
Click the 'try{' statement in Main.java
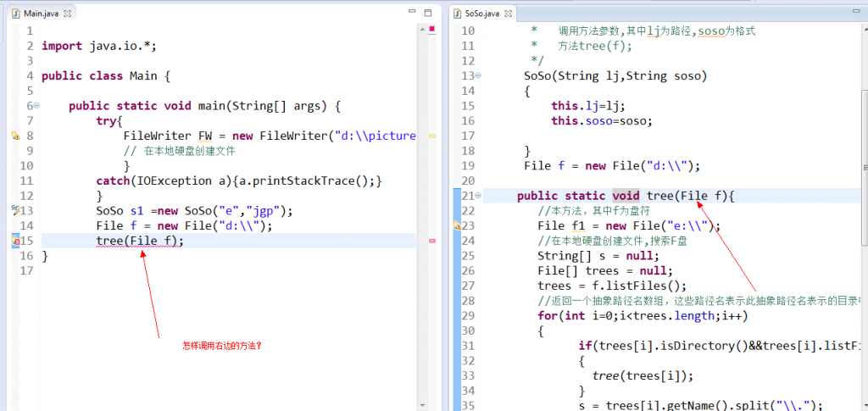click(x=109, y=120)
